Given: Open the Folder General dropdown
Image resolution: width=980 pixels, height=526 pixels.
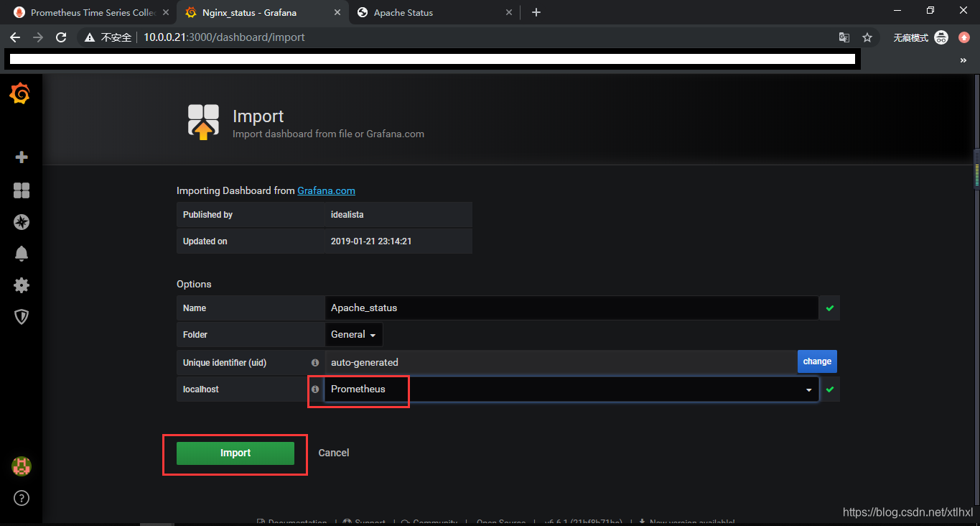Looking at the screenshot, I should (x=353, y=335).
